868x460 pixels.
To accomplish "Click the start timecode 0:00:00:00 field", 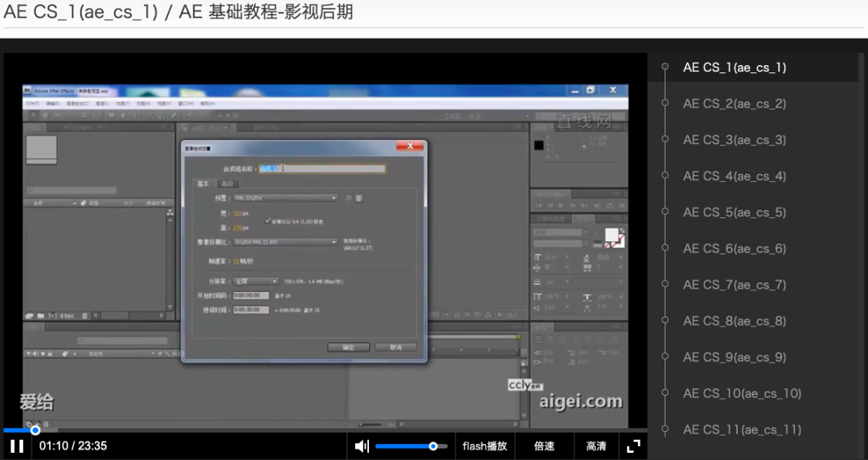I will [251, 295].
